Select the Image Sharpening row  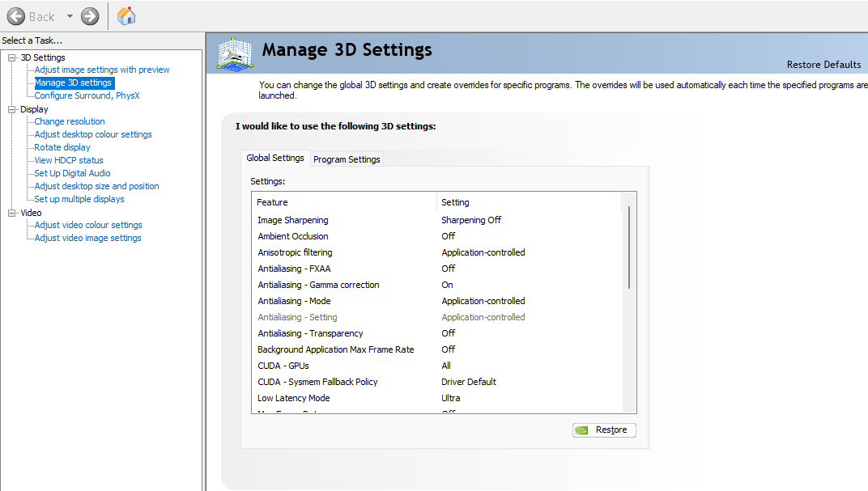tap(437, 220)
